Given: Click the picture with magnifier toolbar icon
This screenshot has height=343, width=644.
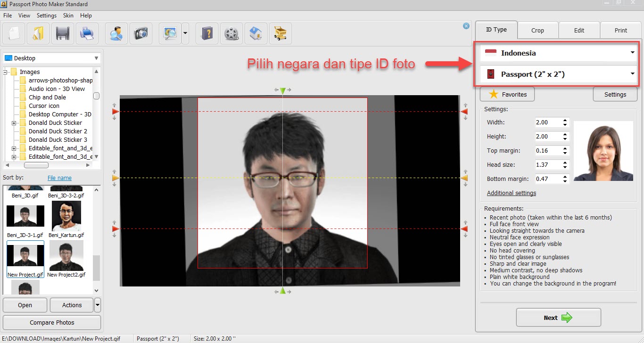Looking at the screenshot, I should 170,33.
